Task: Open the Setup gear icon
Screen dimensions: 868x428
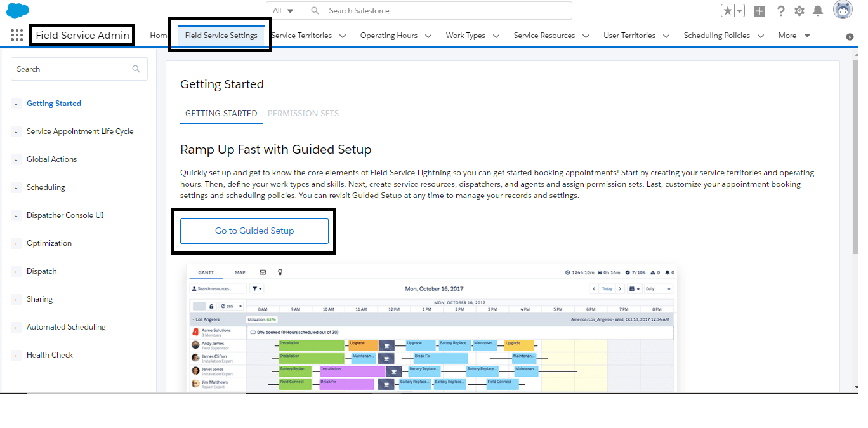Action: (x=799, y=10)
